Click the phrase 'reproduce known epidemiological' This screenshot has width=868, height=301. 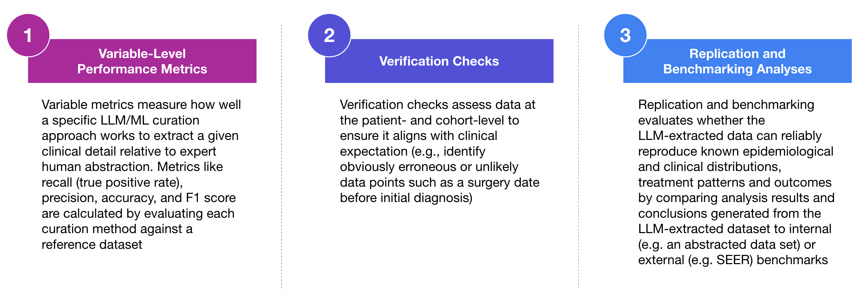click(x=736, y=152)
